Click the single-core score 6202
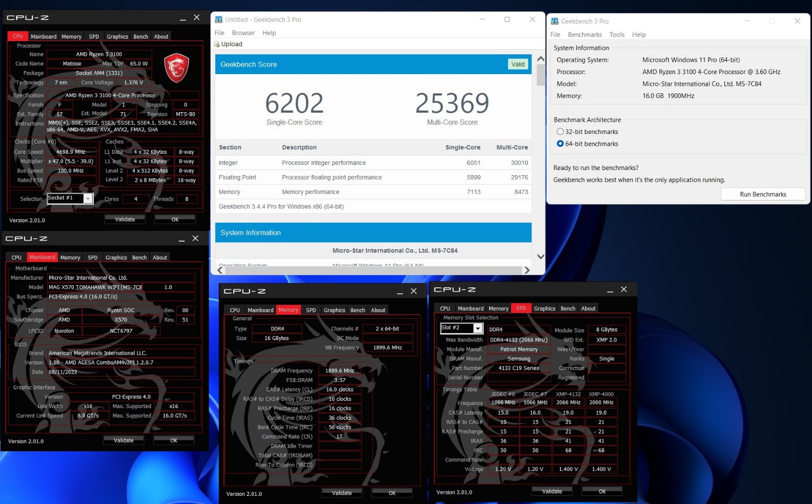The height and width of the screenshot is (504, 812). click(x=294, y=103)
